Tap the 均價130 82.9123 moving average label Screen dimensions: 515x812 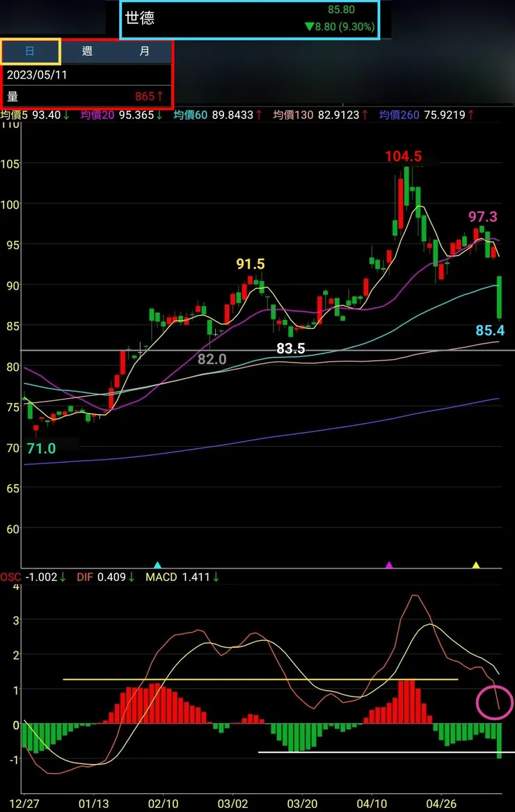tap(322, 115)
